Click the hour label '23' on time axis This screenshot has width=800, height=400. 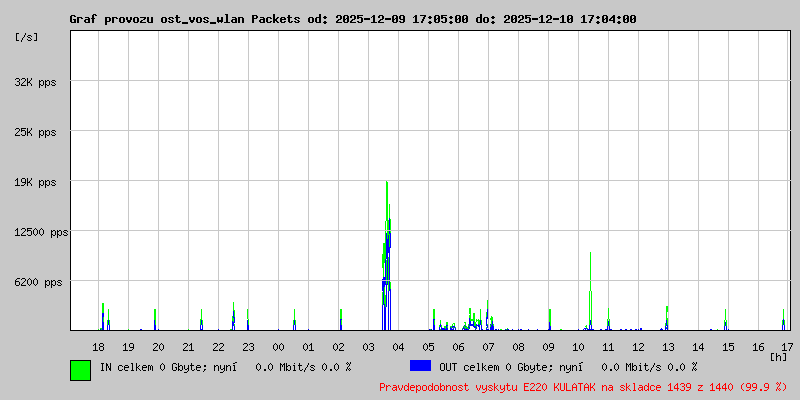(x=248, y=347)
